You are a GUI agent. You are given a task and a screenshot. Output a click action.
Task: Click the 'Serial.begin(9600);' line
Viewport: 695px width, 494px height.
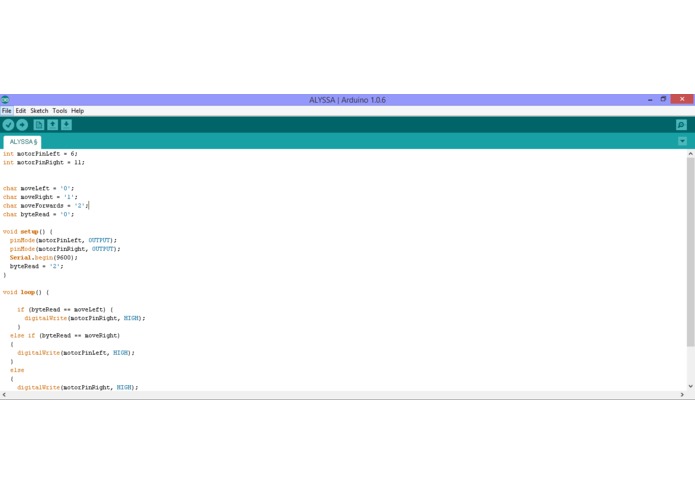(43, 257)
